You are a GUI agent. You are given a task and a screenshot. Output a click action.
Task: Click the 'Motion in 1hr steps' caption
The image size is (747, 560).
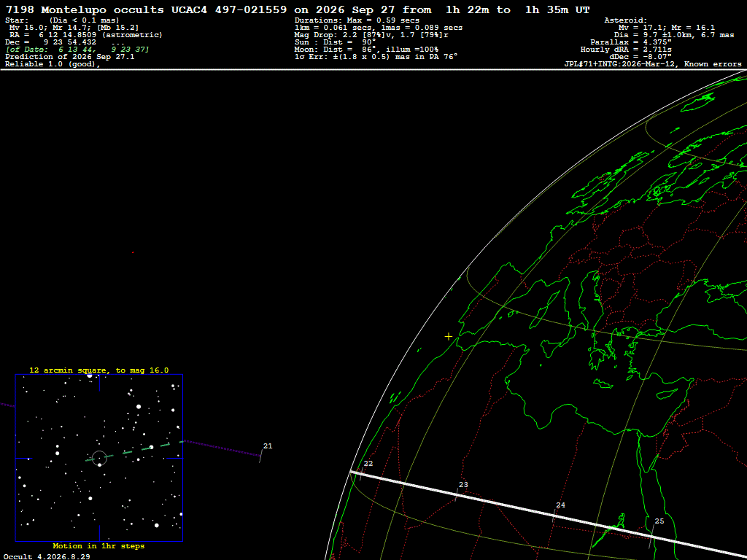click(98, 545)
